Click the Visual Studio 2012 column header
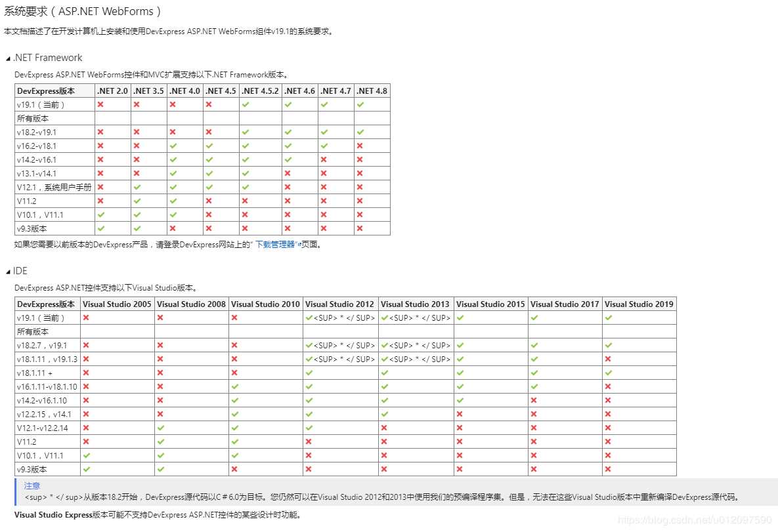 pyautogui.click(x=339, y=304)
